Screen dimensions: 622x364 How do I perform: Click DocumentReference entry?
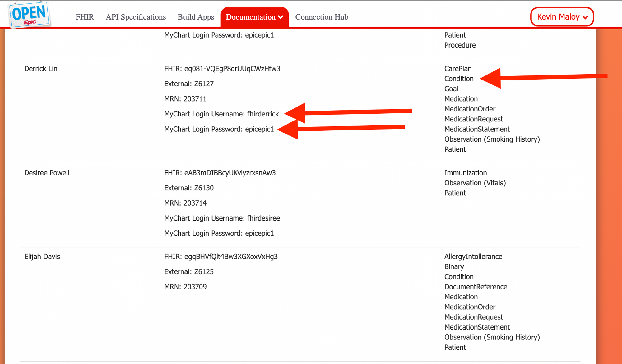pyautogui.click(x=476, y=287)
